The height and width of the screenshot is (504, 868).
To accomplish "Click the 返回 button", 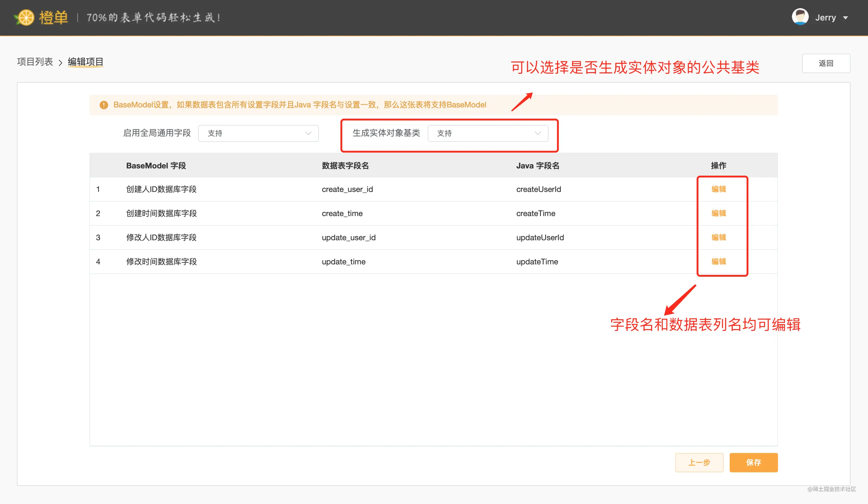I will (826, 63).
